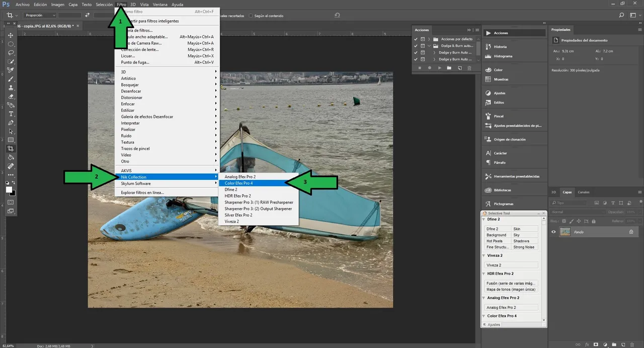The width and height of the screenshot is (644, 348).
Task: Collapse the HDR Efex Pro 2 section
Action: coord(484,274)
